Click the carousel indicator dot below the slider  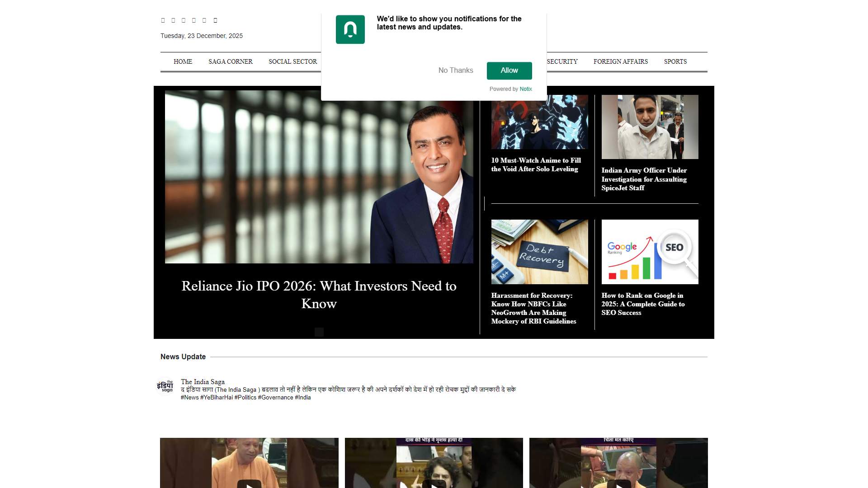pyautogui.click(x=319, y=331)
